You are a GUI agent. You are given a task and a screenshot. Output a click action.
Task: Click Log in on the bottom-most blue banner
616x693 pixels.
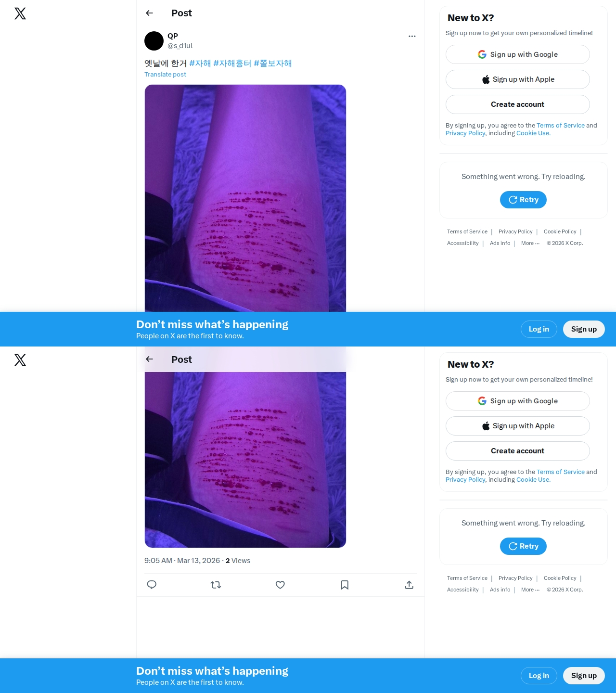point(539,676)
